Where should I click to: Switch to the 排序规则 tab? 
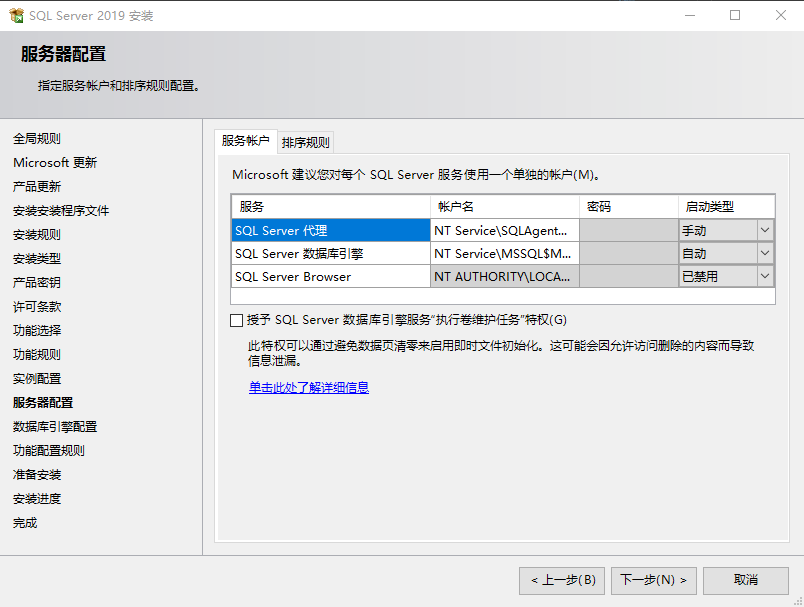[306, 143]
